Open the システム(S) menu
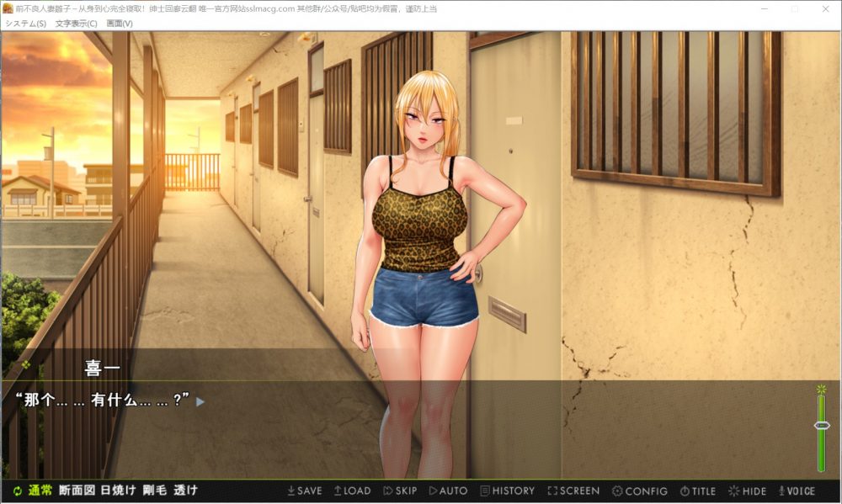The height and width of the screenshot is (504, 842). point(25,24)
